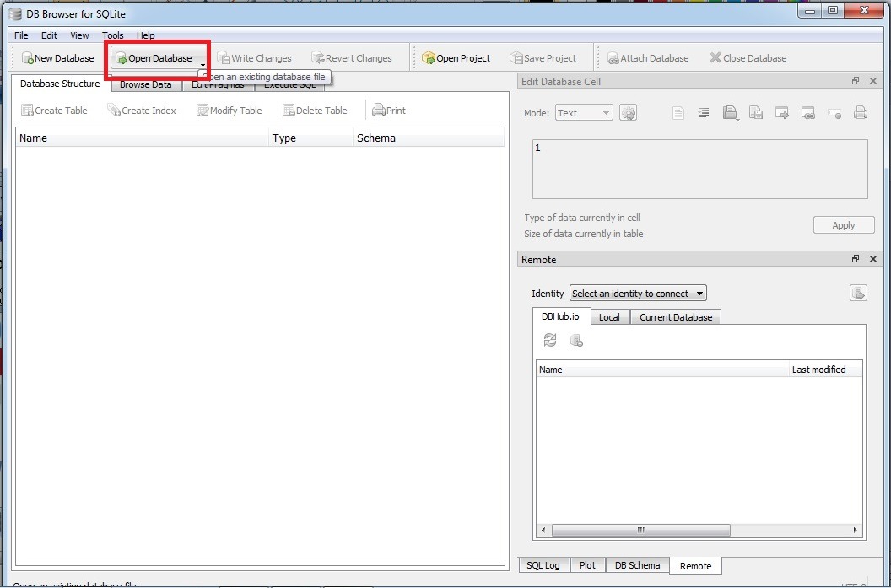Open the Identity dropdown

point(638,293)
